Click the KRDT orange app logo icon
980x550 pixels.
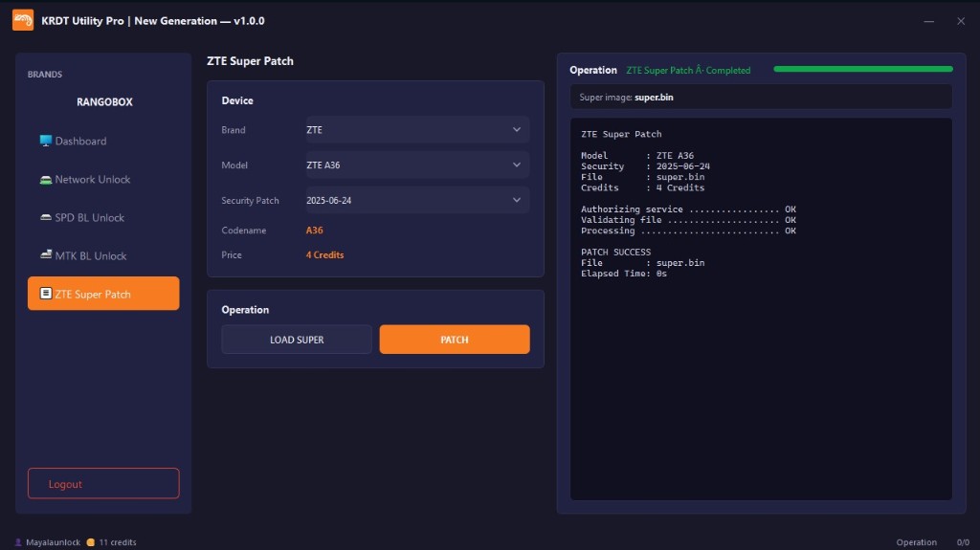23,20
